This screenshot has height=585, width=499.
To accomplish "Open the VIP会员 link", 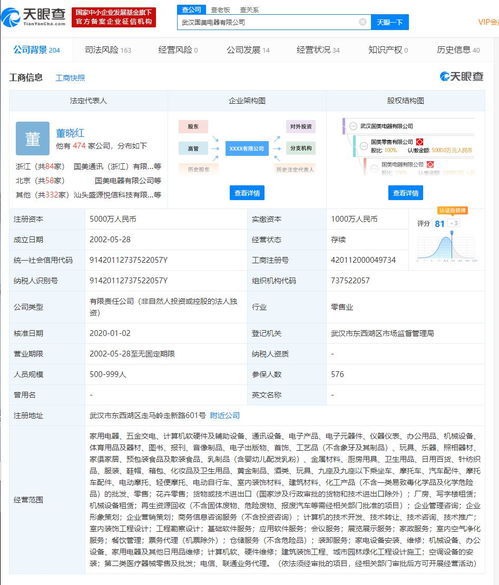I will tap(488, 22).
